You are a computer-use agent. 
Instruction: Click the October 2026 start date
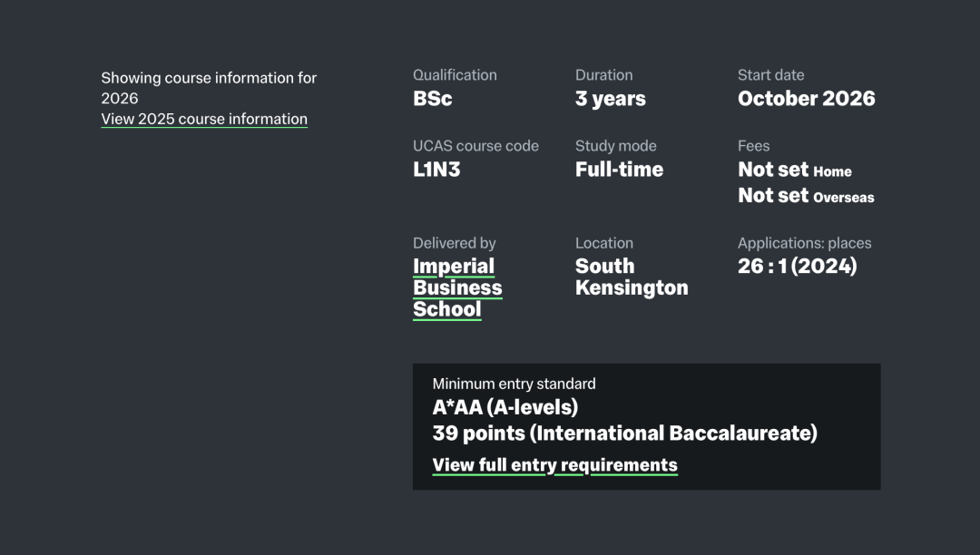pos(807,99)
